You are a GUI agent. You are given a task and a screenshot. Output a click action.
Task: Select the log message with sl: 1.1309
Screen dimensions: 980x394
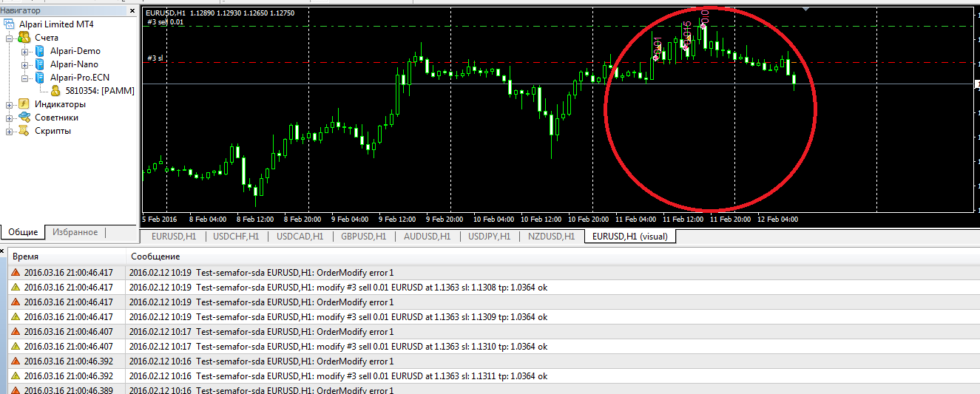click(338, 316)
